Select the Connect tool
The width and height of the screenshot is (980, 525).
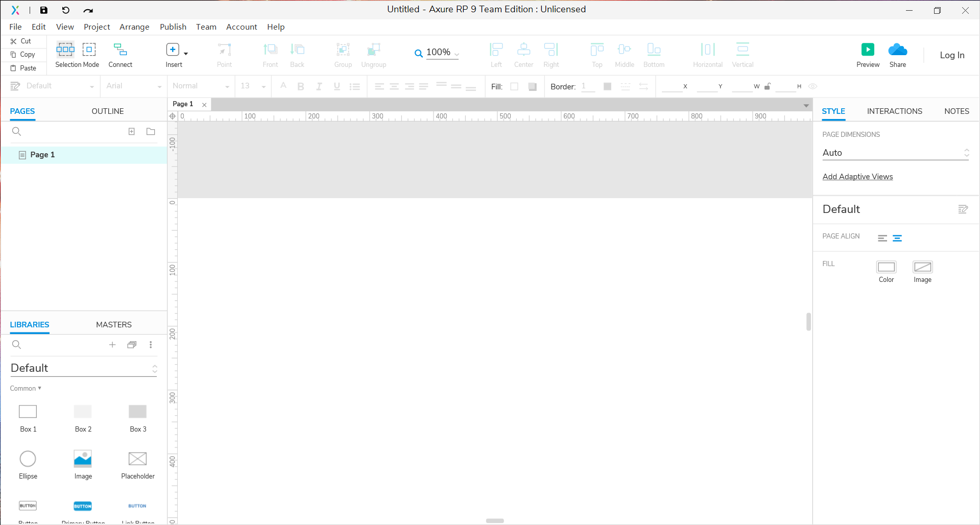[121, 55]
